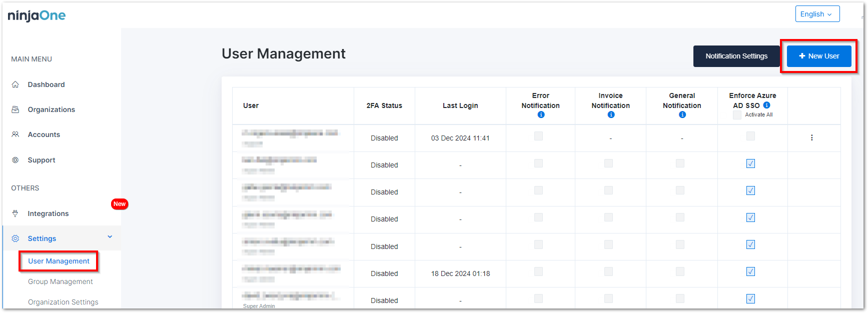Screen dimensions: 868x313
Task: Toggle the Activate All checkbox
Action: 737,115
